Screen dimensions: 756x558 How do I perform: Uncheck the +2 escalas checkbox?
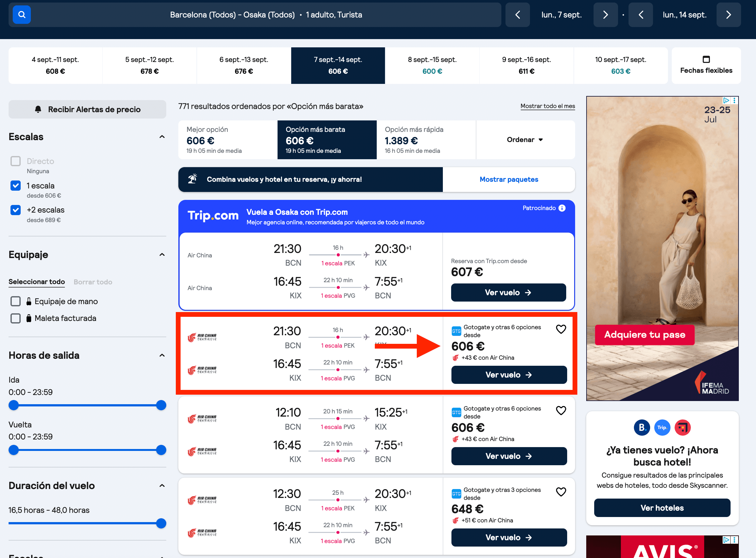point(16,210)
